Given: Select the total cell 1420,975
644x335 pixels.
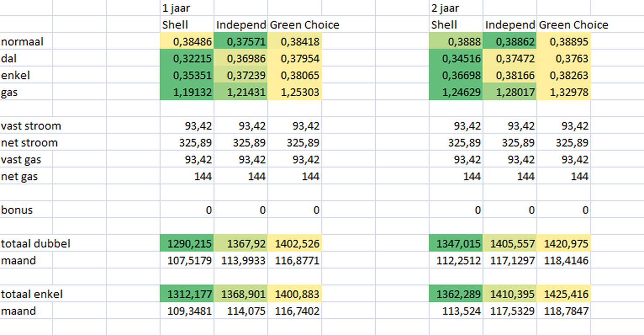Looking at the screenshot, I should [564, 243].
